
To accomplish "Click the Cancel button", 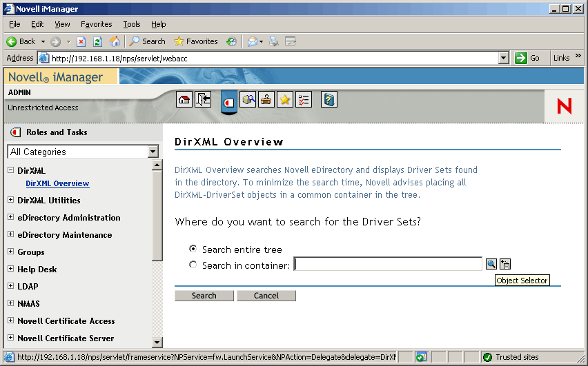I will click(266, 296).
